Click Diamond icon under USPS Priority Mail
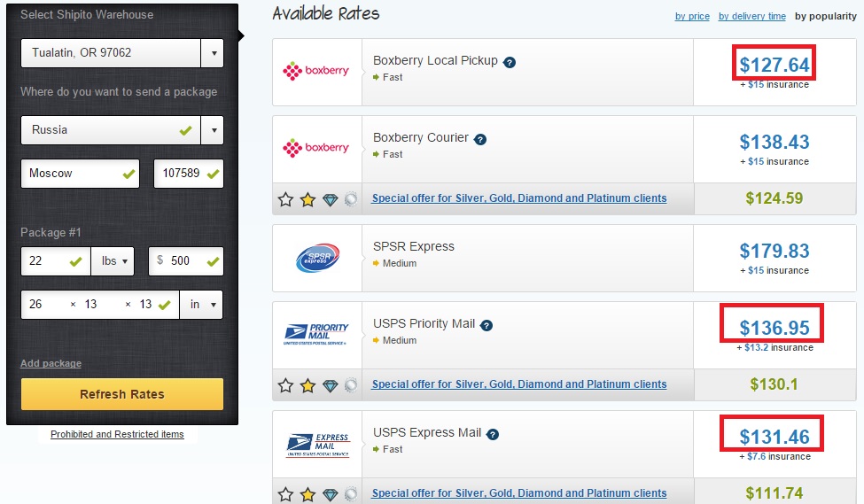864x504 pixels. 330,385
